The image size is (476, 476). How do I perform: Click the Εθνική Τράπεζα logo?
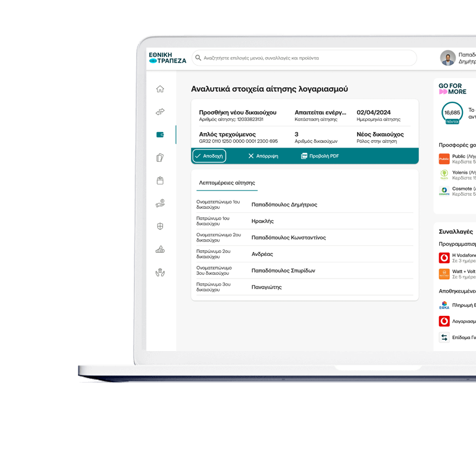(167, 58)
